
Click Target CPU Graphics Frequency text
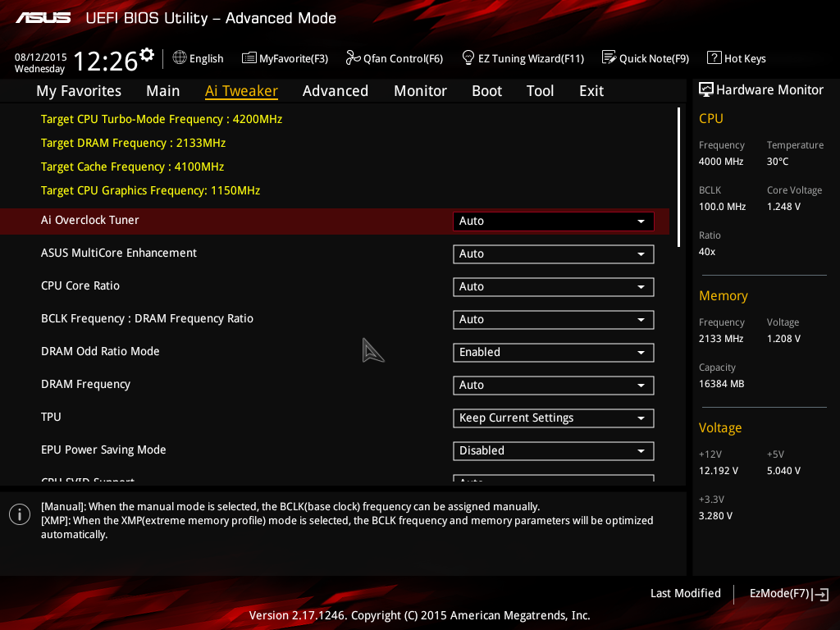(x=151, y=190)
